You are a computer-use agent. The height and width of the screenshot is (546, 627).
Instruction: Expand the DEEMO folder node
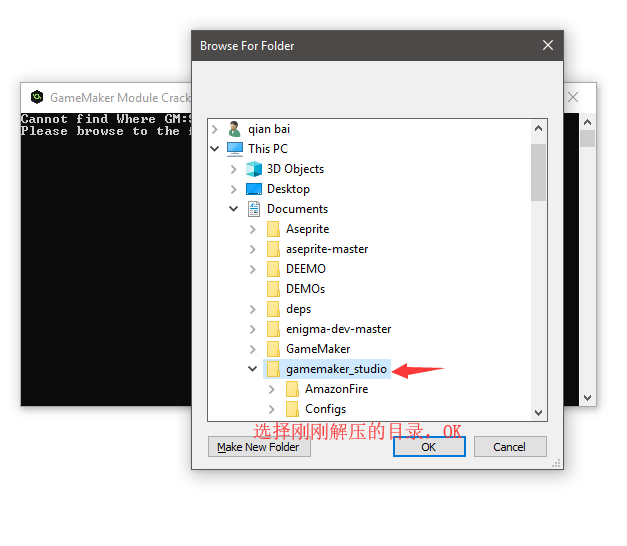pos(253,269)
